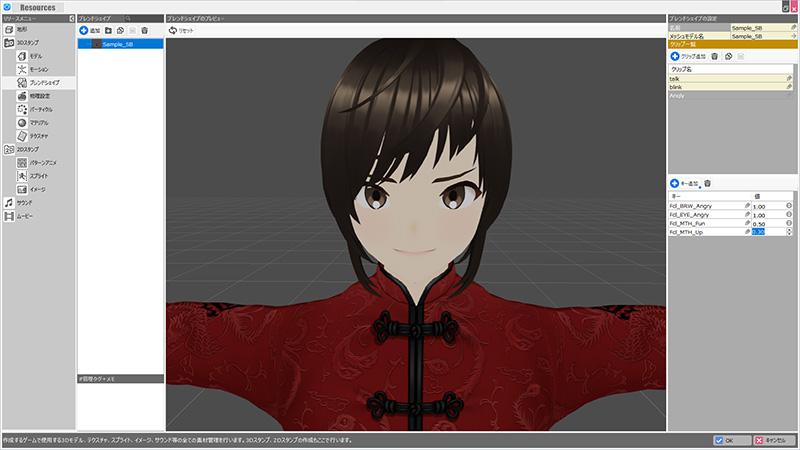Image resolution: width=800 pixels, height=450 pixels.
Task: Select the Sample_SB blend shape entry
Action: point(119,44)
